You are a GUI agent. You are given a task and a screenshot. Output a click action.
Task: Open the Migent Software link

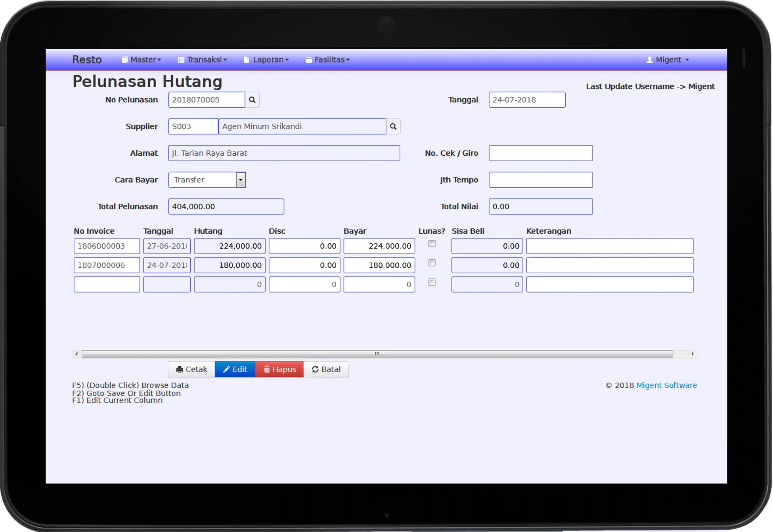point(666,385)
